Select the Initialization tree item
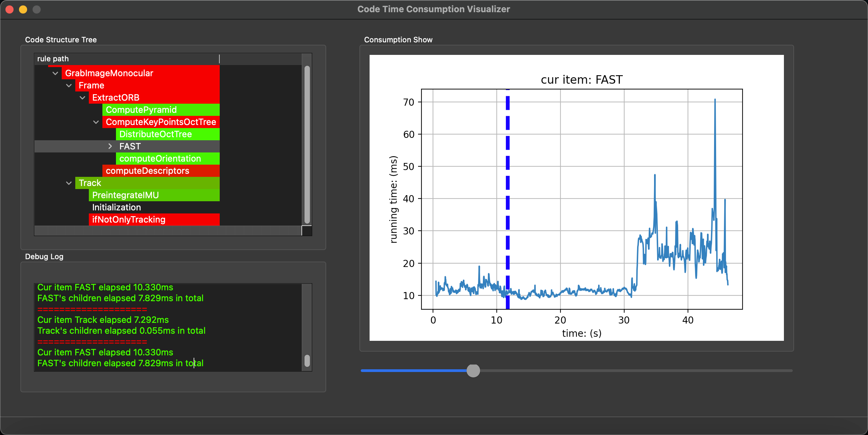Viewport: 868px width, 435px height. point(154,207)
